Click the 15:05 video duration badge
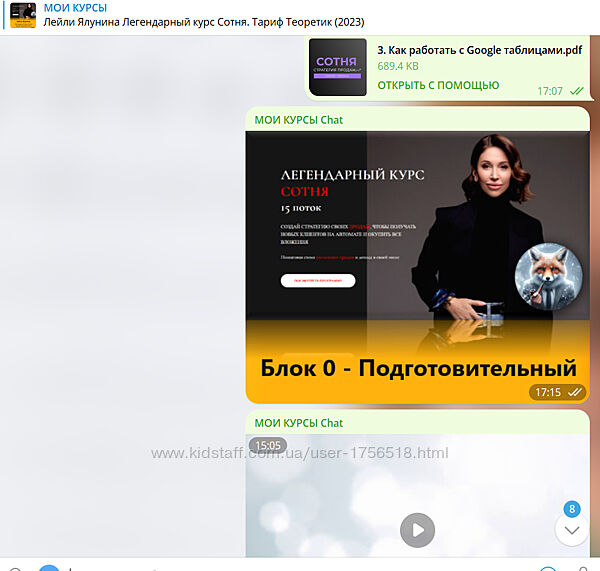 click(269, 445)
